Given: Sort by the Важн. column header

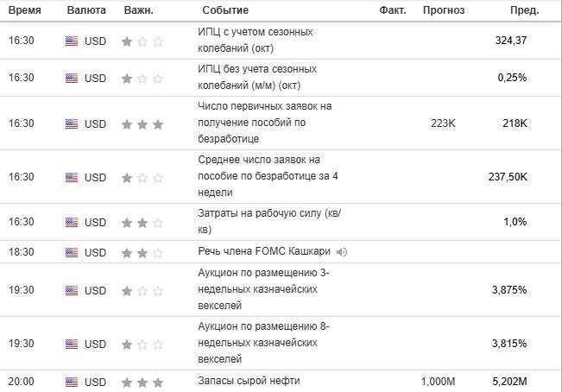Looking at the screenshot, I should coord(140,10).
